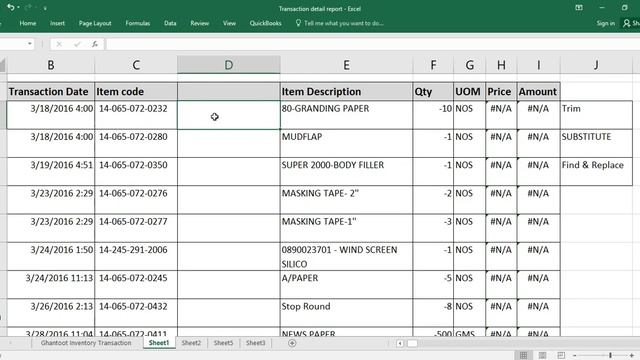Click the Tell me what you want field
Viewport: 640px width, 360px height.
339,23
